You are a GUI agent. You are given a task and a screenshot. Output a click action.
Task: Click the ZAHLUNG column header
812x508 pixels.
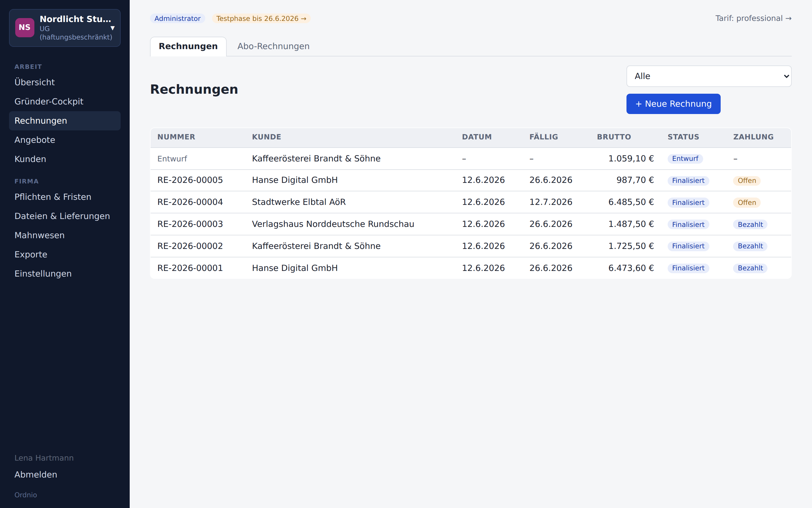753,137
